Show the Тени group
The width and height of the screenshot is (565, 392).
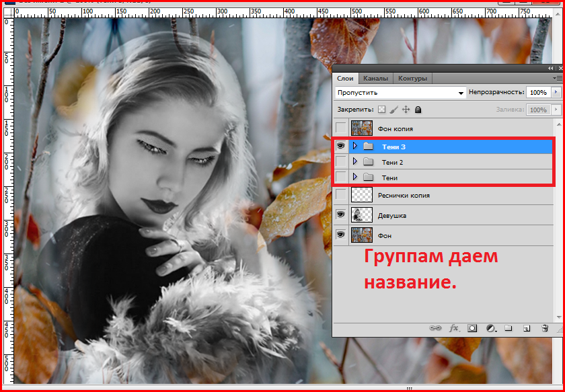(340, 177)
